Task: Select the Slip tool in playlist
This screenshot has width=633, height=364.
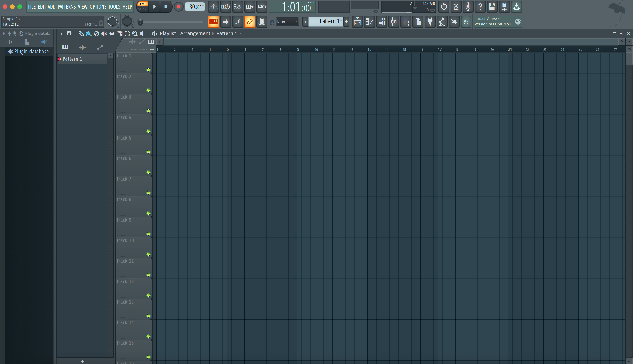Action: (112, 34)
